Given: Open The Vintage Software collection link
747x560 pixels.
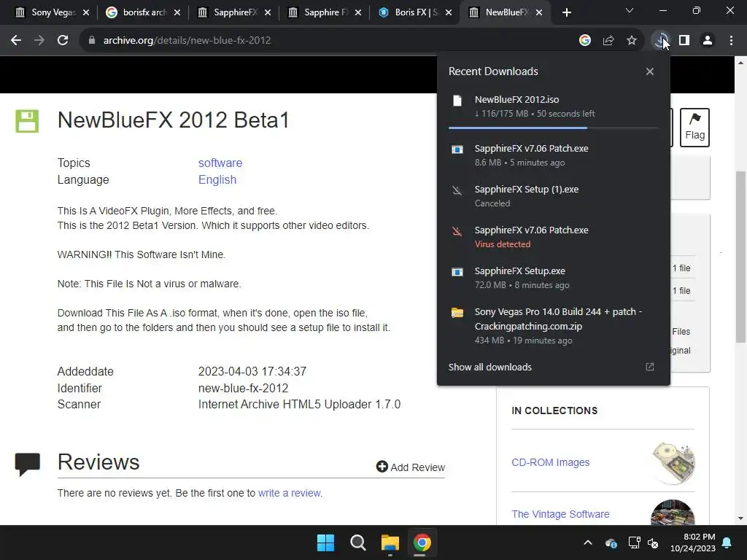Looking at the screenshot, I should pyautogui.click(x=560, y=514).
